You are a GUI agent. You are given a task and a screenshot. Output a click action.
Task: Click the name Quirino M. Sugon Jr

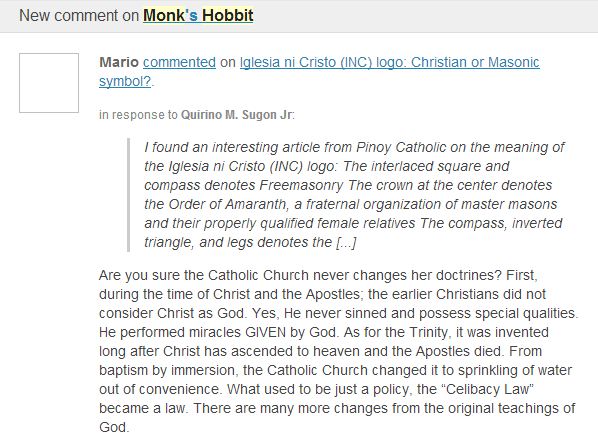pyautogui.click(x=236, y=115)
